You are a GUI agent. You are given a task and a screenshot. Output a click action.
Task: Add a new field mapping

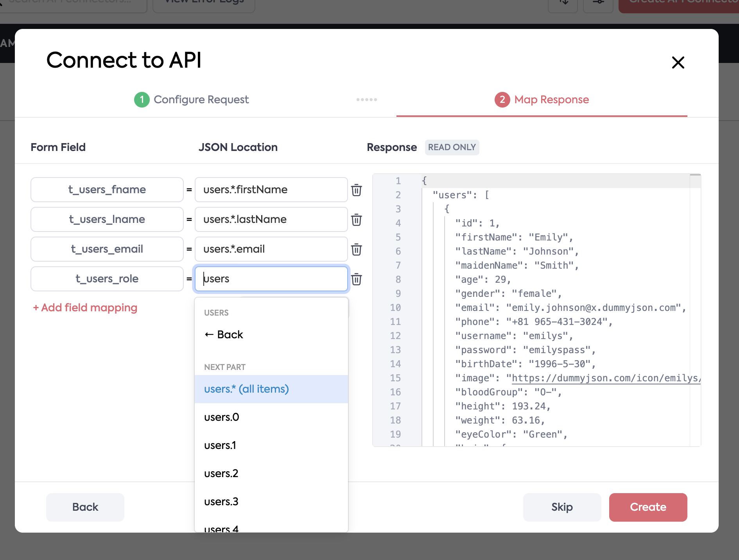pos(85,308)
